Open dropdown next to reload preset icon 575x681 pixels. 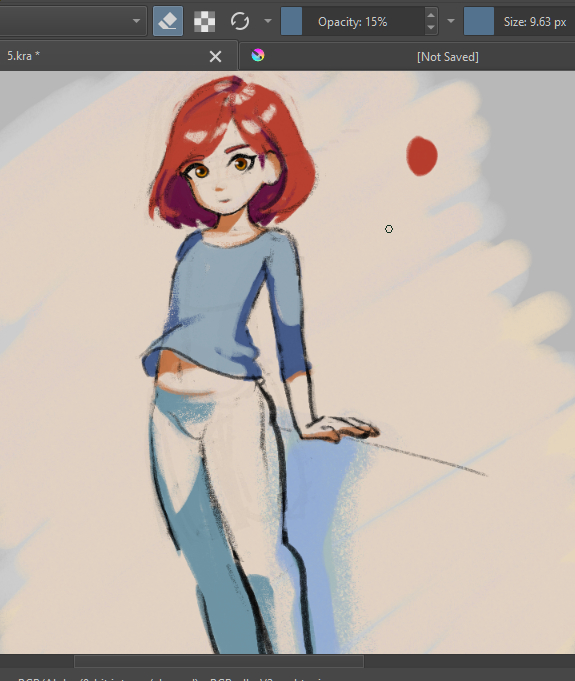pyautogui.click(x=268, y=21)
